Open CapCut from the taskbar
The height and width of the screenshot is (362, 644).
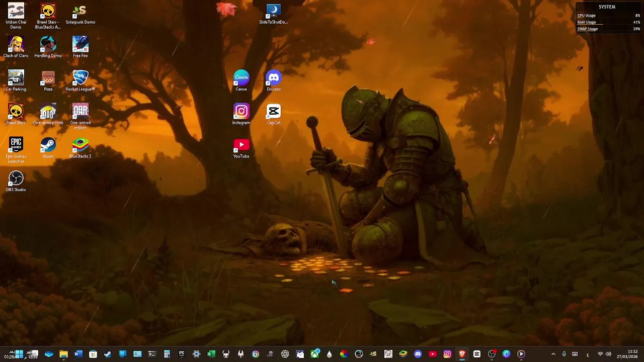(x=477, y=354)
